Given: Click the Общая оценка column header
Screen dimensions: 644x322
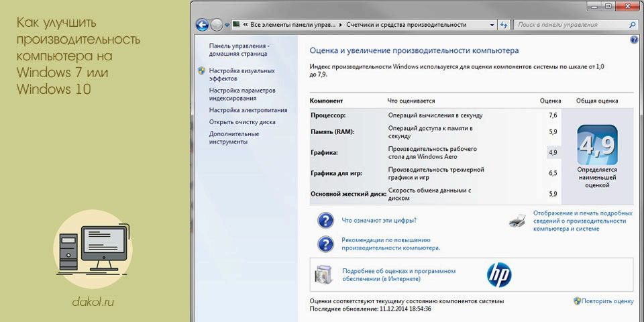Looking at the screenshot, I should [597, 101].
